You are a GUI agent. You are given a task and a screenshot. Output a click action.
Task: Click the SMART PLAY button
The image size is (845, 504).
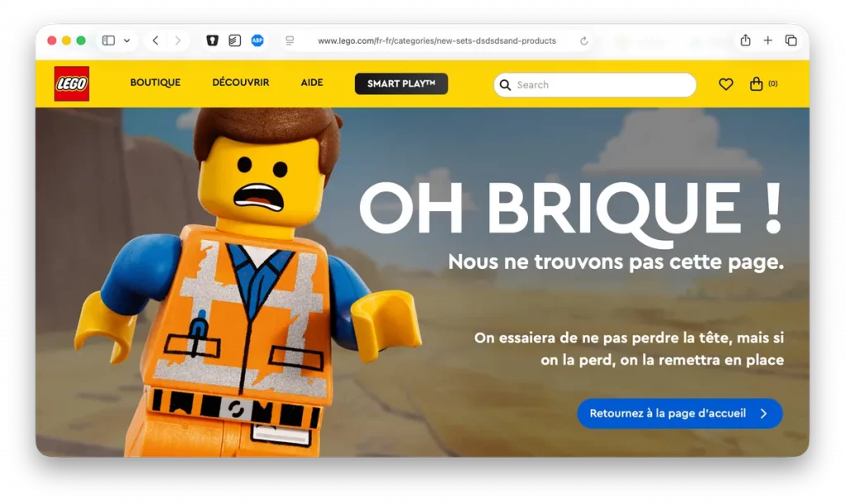(x=401, y=83)
